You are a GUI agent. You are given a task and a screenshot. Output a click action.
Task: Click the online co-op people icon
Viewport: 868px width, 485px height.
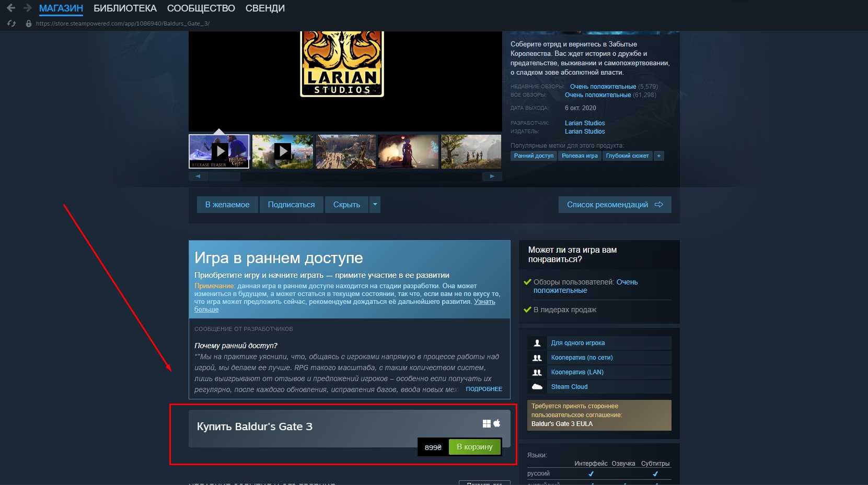click(537, 358)
